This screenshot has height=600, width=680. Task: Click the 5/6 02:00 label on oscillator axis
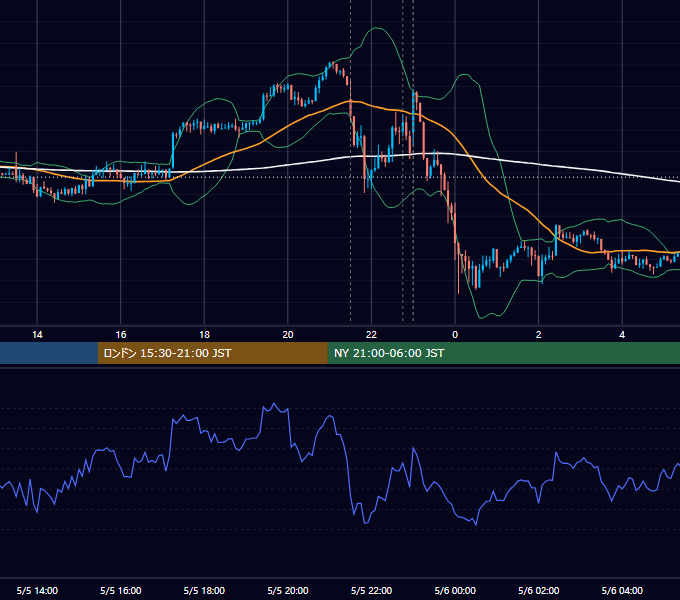coord(539,590)
